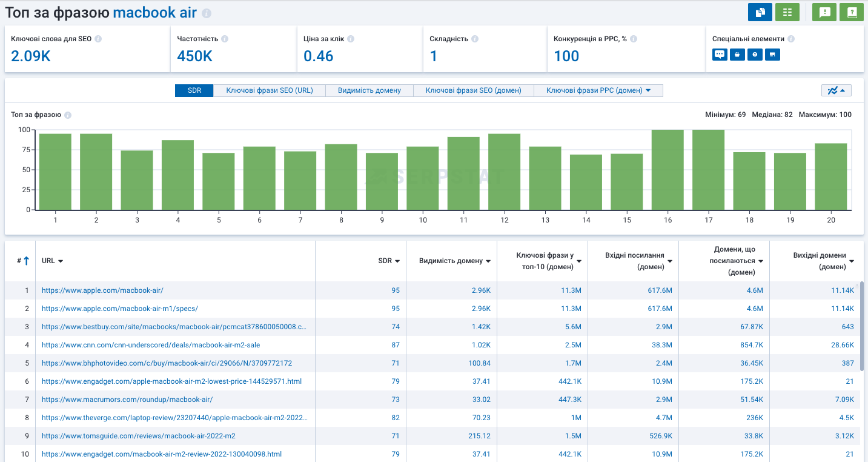Toggle the chart collapse button with graph icon
Image resolution: width=868 pixels, height=462 pixels.
click(837, 90)
